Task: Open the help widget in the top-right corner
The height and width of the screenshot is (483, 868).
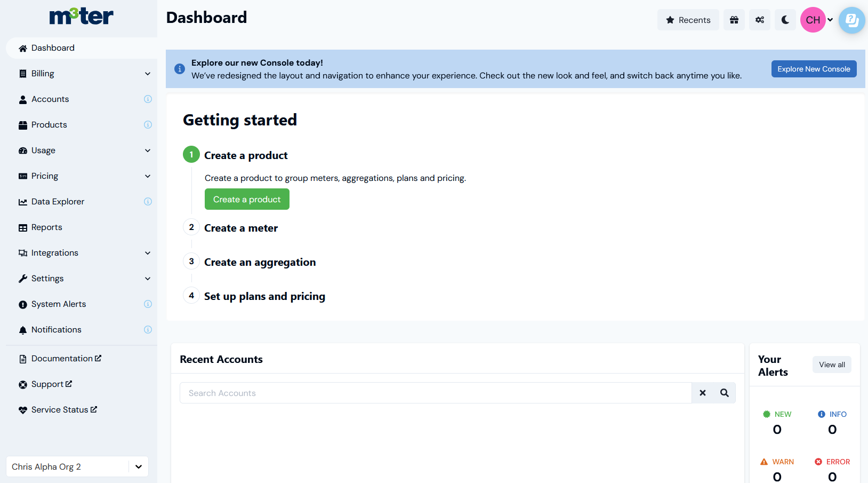Action: (x=851, y=20)
